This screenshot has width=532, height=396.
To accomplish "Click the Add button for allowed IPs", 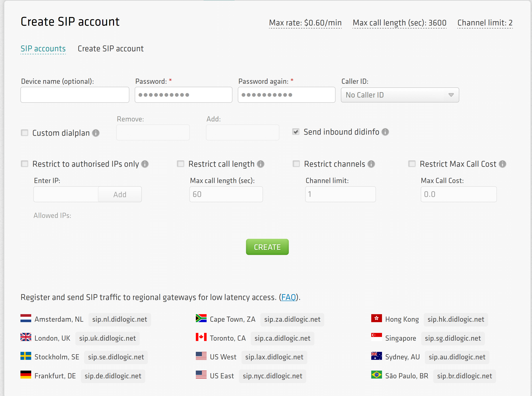I will click(120, 194).
